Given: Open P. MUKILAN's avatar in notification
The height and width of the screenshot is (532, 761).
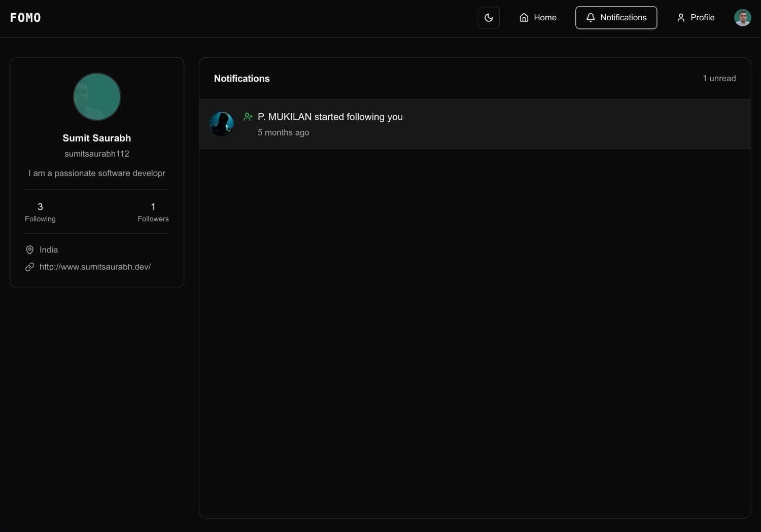Looking at the screenshot, I should [x=222, y=124].
